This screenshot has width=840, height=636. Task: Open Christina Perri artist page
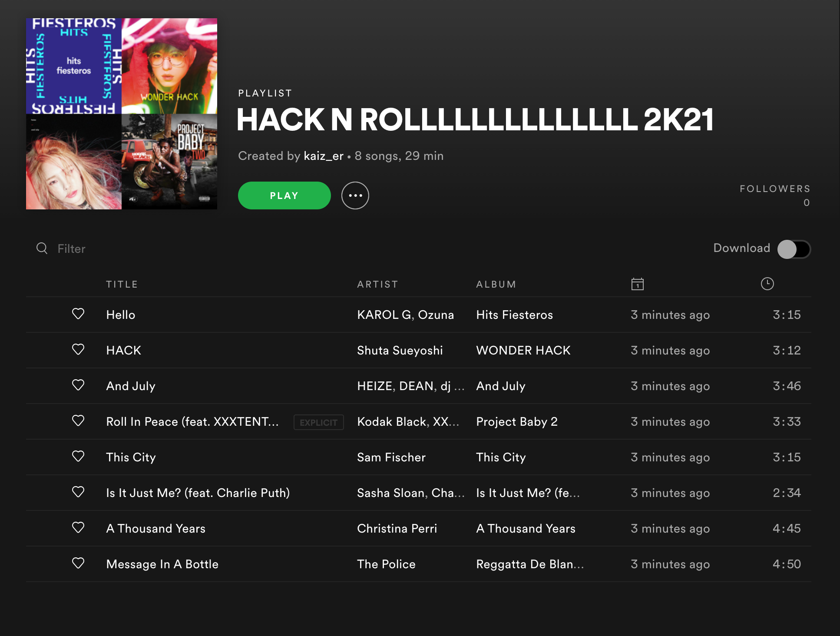point(397,528)
